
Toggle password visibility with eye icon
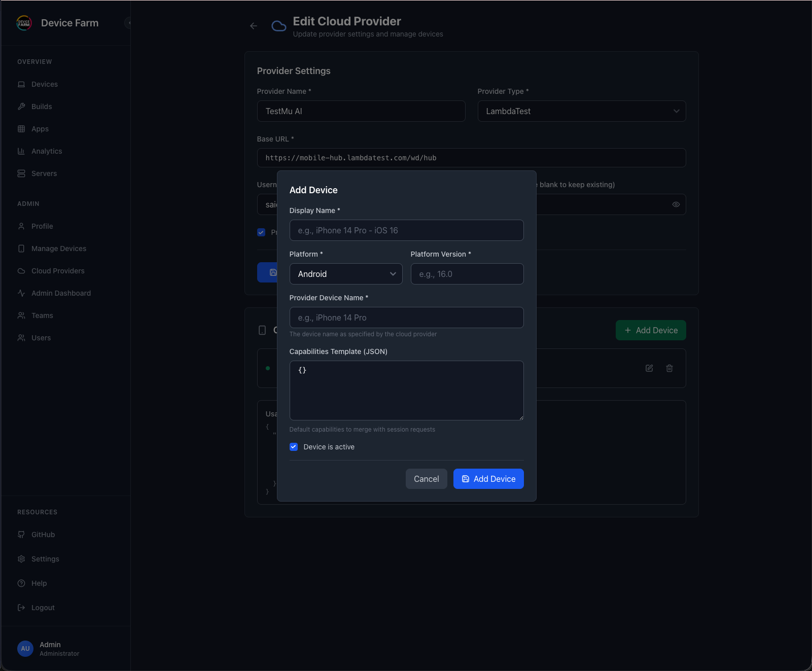pyautogui.click(x=676, y=204)
